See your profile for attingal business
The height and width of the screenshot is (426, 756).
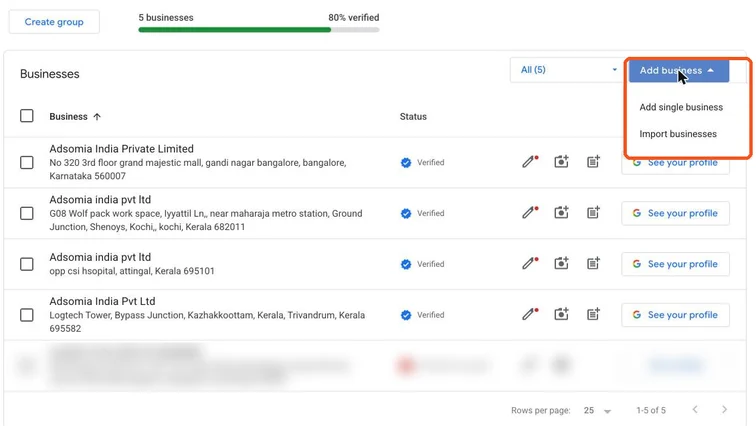point(675,264)
